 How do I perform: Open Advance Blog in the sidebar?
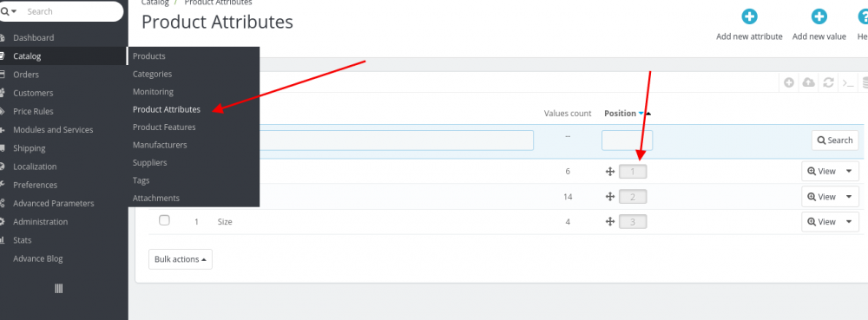[x=37, y=258]
